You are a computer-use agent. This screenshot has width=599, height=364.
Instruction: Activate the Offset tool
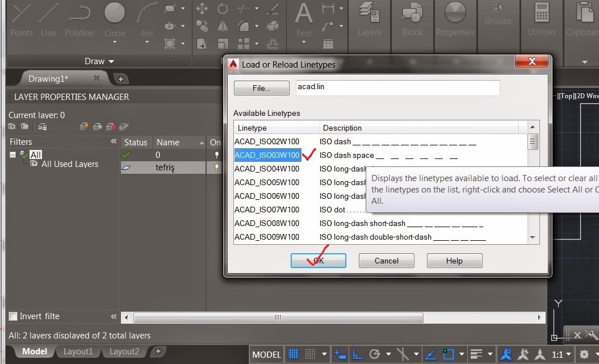point(273,44)
